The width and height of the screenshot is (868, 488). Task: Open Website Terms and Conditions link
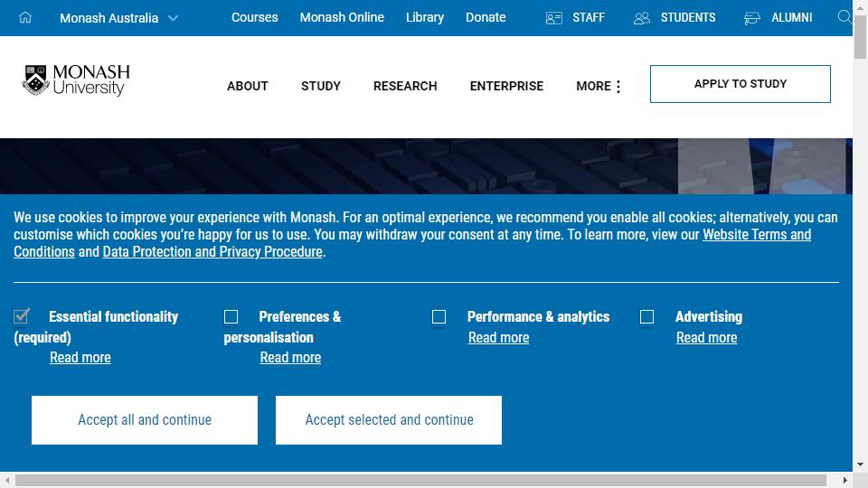(757, 235)
